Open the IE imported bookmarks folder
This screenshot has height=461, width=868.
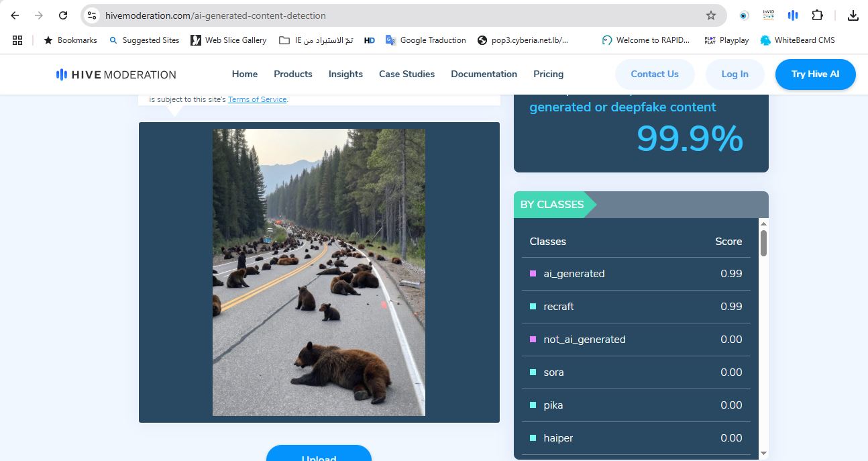[315, 40]
